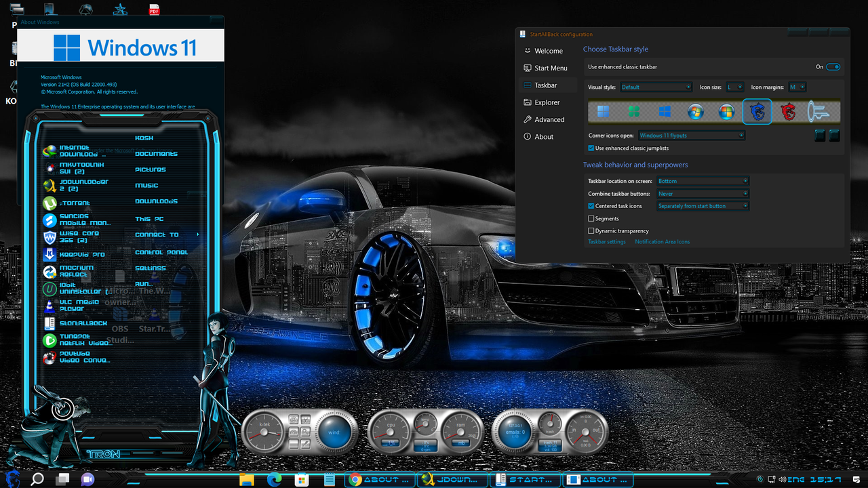Select the Taskbar section in sidebar

[548, 85]
